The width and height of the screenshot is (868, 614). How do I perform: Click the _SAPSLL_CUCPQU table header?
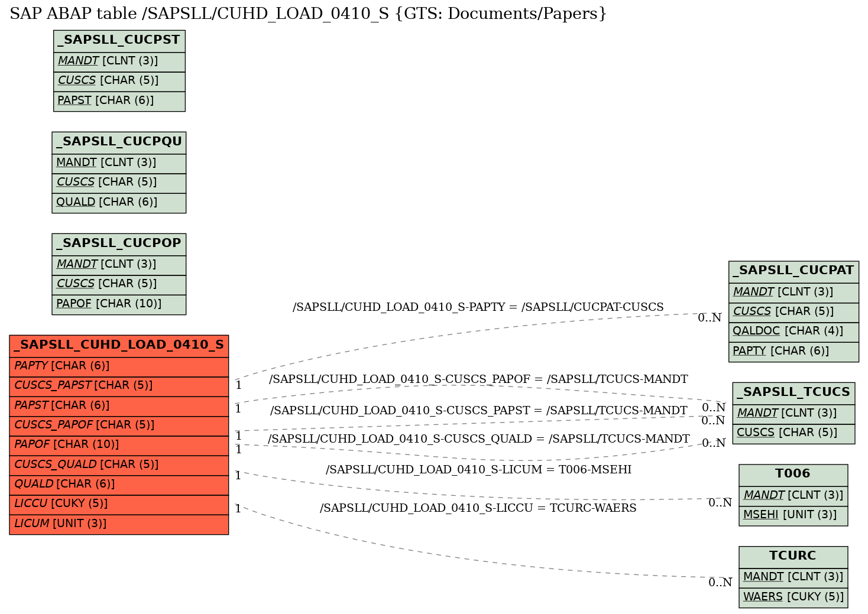point(119,142)
